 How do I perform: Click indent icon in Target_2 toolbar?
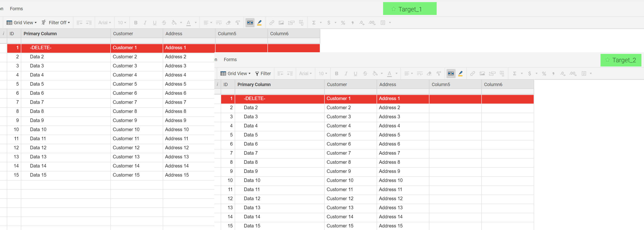tap(290, 73)
